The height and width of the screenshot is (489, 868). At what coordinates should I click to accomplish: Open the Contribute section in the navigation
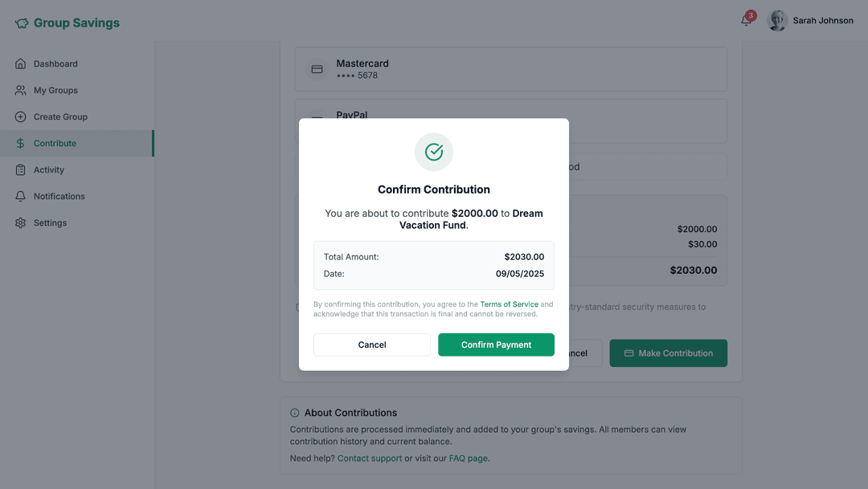pyautogui.click(x=56, y=143)
